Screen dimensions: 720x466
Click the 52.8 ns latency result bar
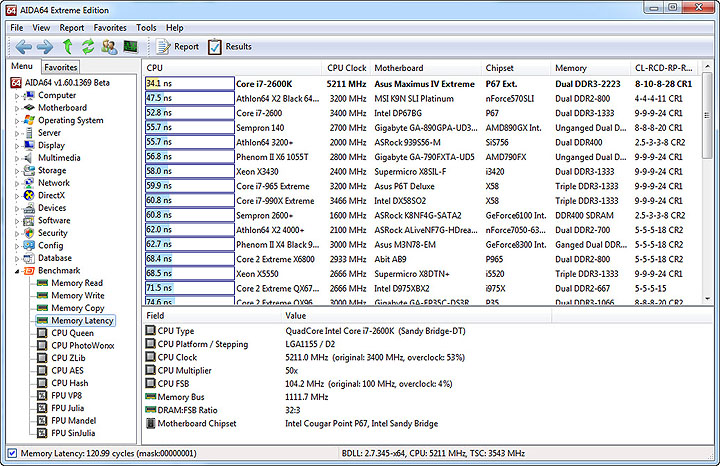click(189, 113)
